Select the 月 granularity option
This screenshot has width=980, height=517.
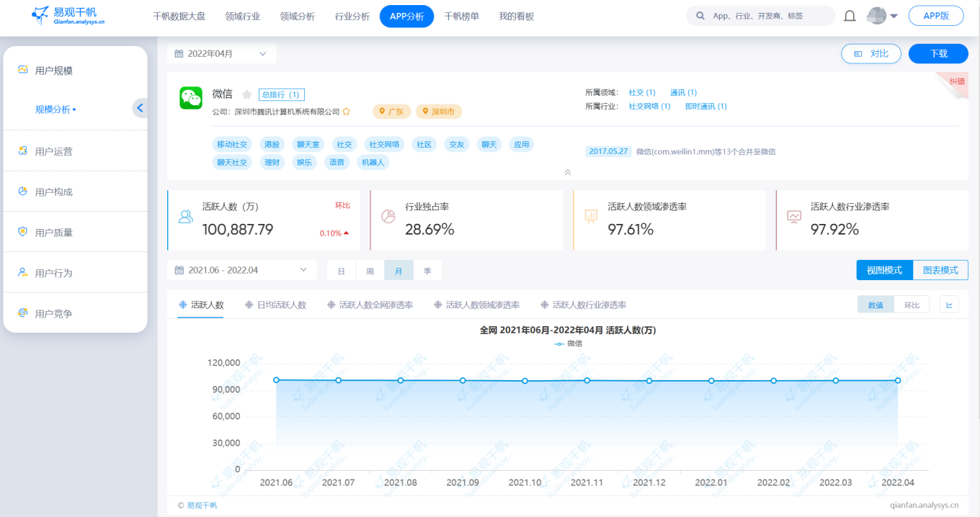398,271
